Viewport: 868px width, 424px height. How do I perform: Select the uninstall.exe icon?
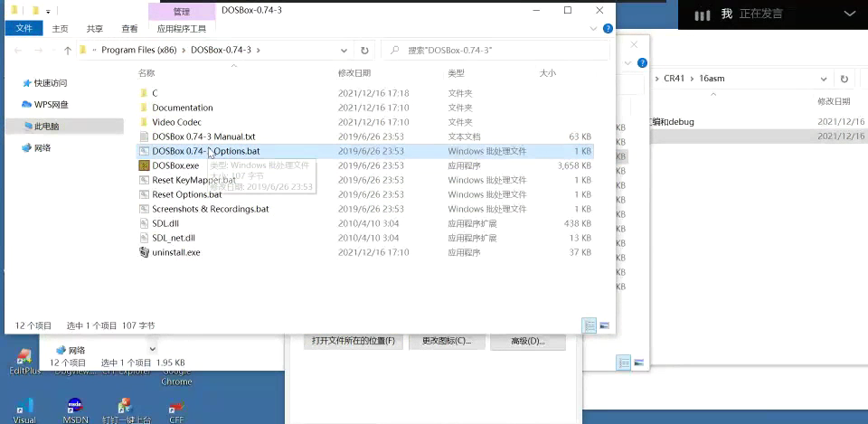pyautogui.click(x=144, y=252)
